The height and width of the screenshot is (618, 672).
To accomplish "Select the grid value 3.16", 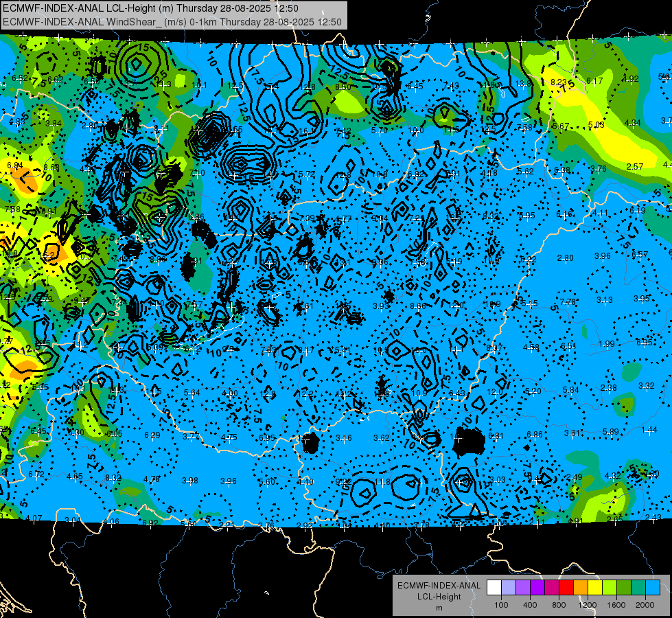I will tap(344, 438).
